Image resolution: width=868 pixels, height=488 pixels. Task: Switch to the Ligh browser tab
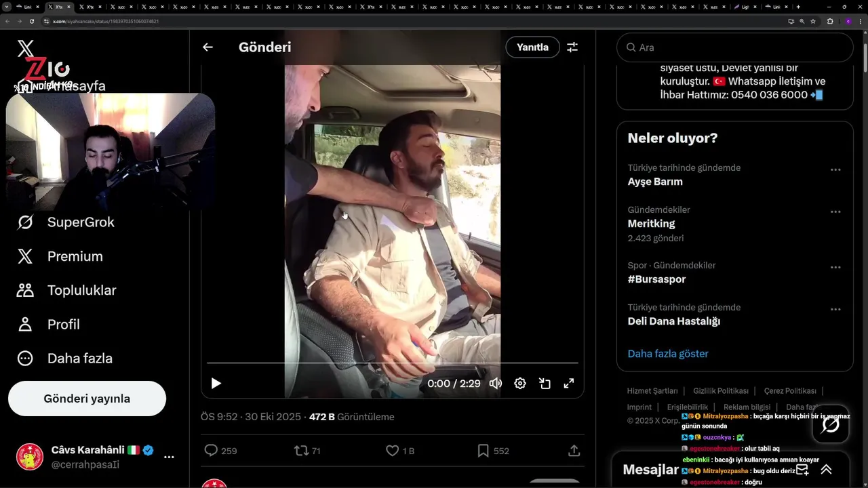745,7
